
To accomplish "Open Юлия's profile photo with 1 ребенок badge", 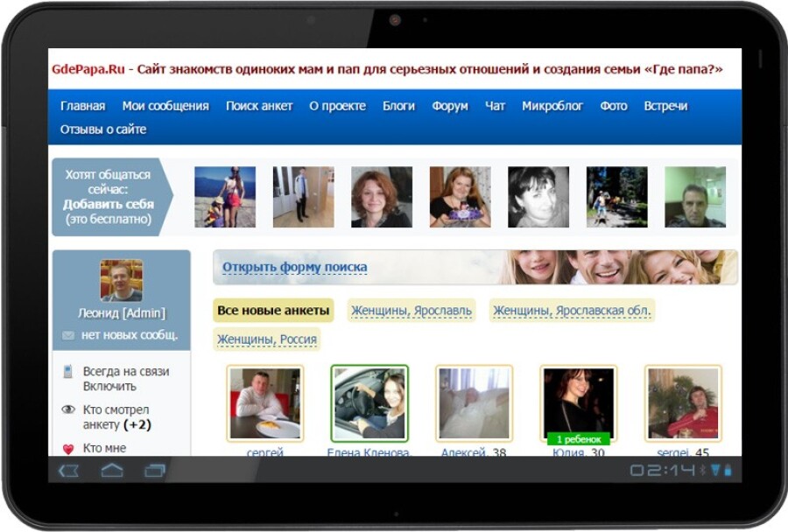I will coord(578,403).
